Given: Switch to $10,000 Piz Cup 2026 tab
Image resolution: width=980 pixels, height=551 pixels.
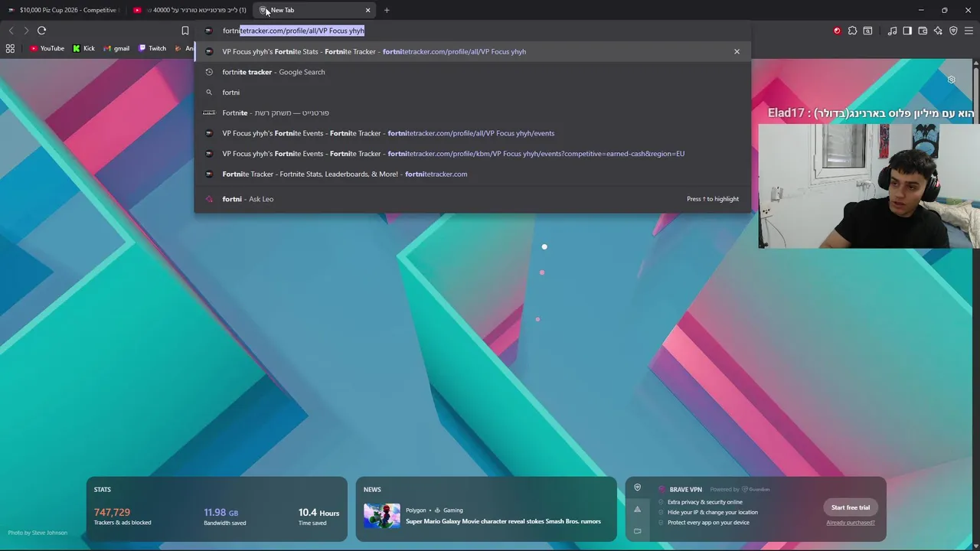Looking at the screenshot, I should (64, 10).
